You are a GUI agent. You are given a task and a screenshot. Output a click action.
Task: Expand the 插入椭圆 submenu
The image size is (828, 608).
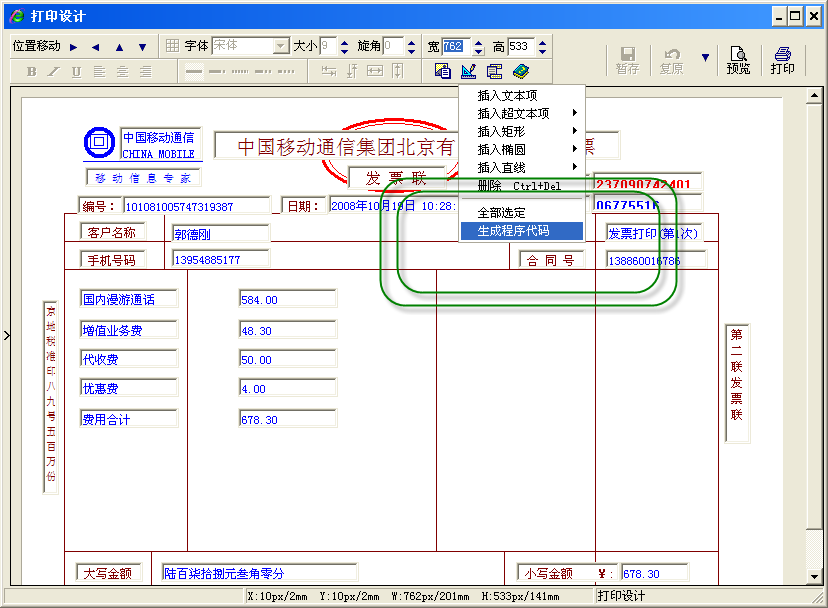(x=522, y=149)
